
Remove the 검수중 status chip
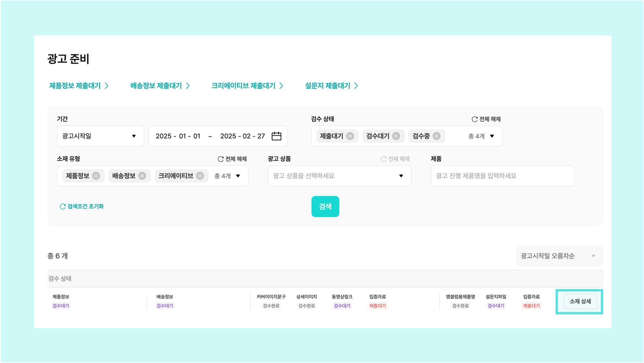coord(436,136)
